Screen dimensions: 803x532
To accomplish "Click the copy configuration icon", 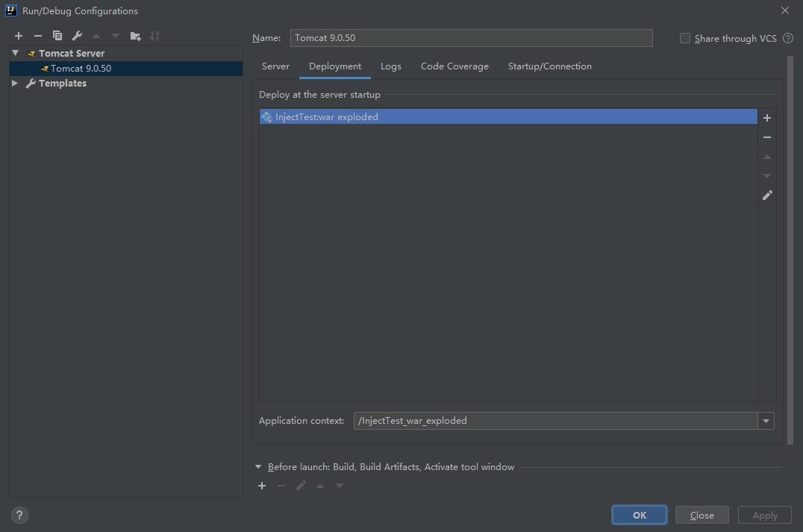I will [x=57, y=36].
